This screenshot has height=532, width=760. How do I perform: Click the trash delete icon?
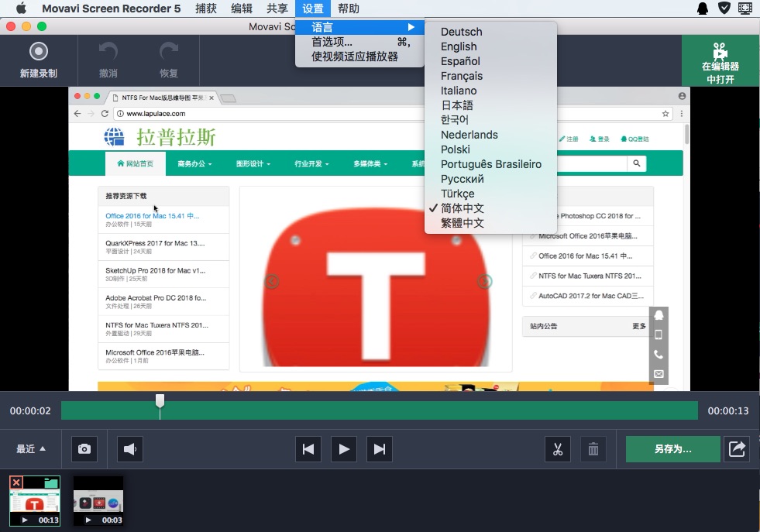[x=593, y=449]
